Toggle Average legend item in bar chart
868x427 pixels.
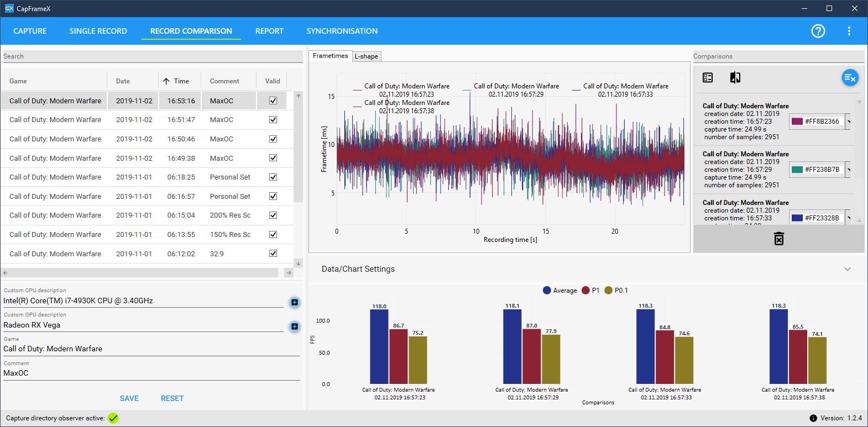(x=560, y=291)
